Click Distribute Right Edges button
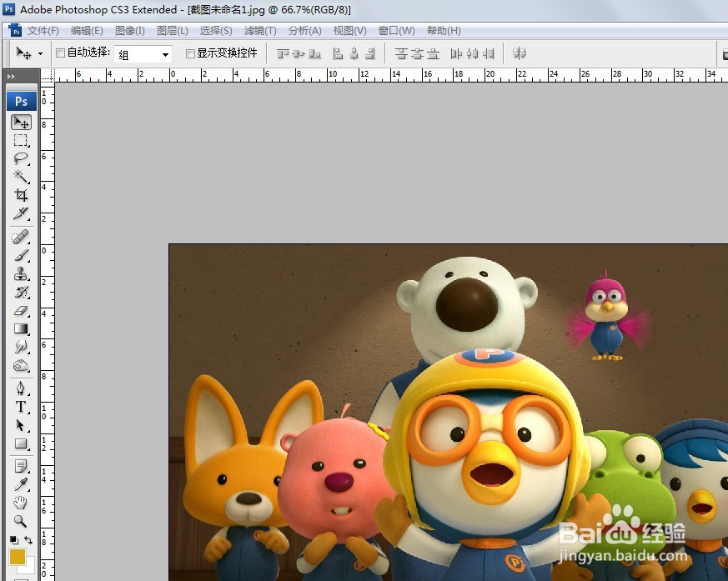728x581 pixels. coord(489,54)
